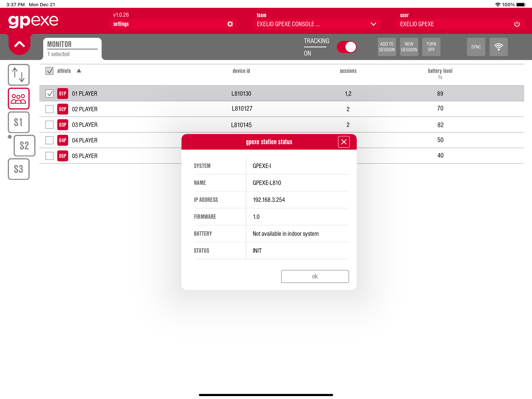Select device id L810145
Viewport: 532px width, 399px height.
[241, 125]
